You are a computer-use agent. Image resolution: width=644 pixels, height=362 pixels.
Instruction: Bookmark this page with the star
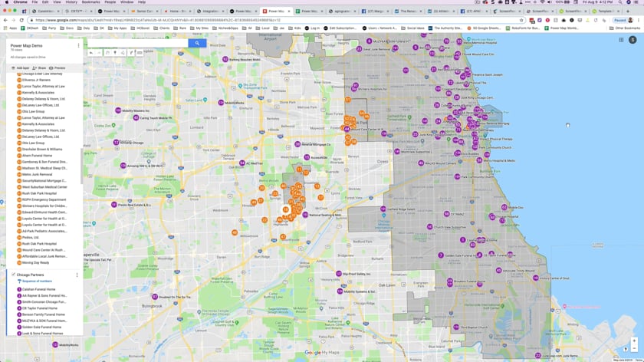tap(521, 20)
